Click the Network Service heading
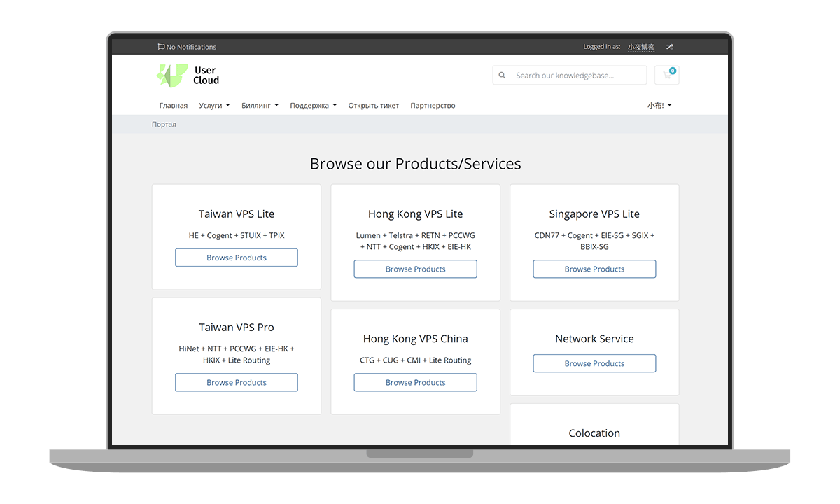Viewport: 840px width, 504px height. 594,339
